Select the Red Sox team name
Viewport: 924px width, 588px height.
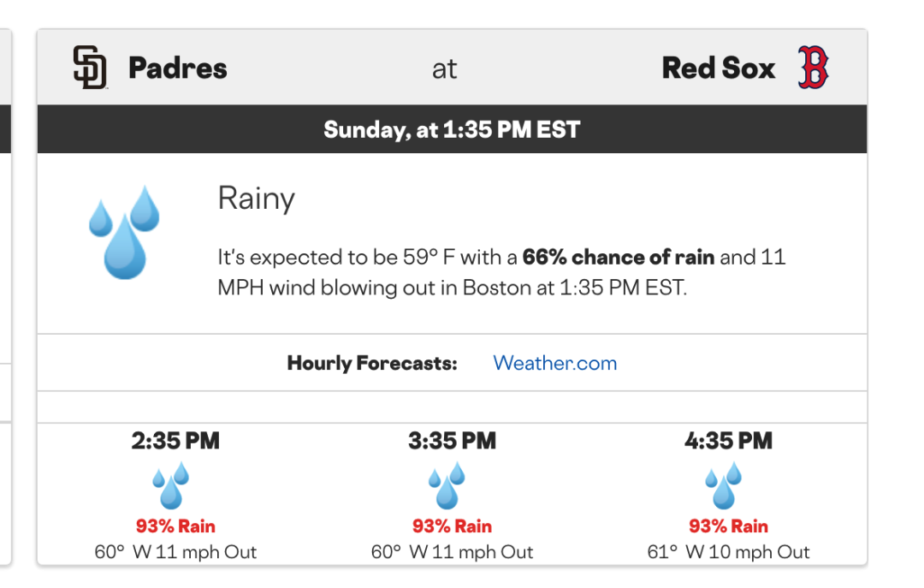(x=719, y=68)
